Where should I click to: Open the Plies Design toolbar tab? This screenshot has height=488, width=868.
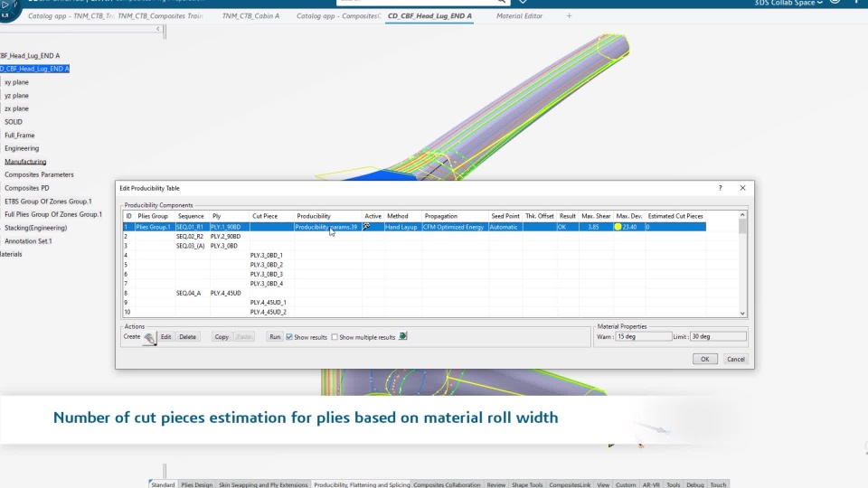point(196,484)
